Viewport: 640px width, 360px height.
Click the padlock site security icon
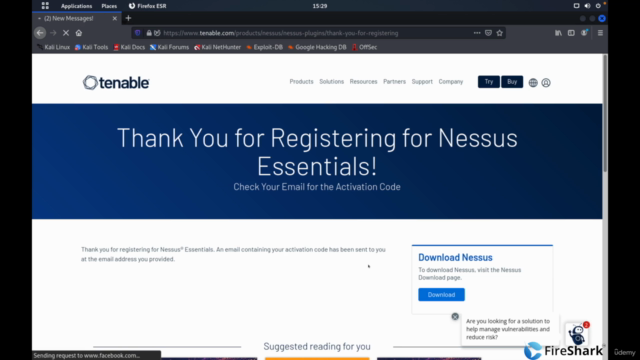(149, 33)
